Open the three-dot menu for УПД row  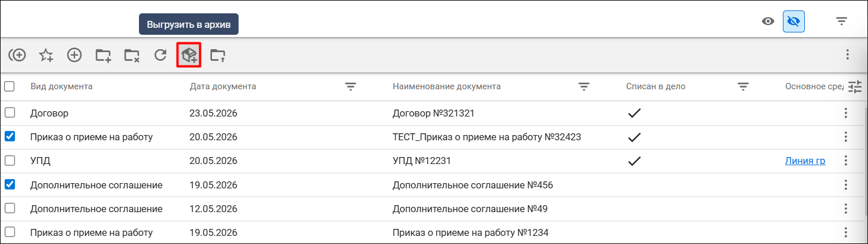(x=846, y=161)
